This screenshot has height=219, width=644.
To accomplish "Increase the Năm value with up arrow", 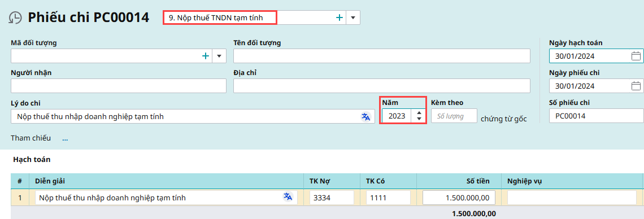I will (x=419, y=113).
